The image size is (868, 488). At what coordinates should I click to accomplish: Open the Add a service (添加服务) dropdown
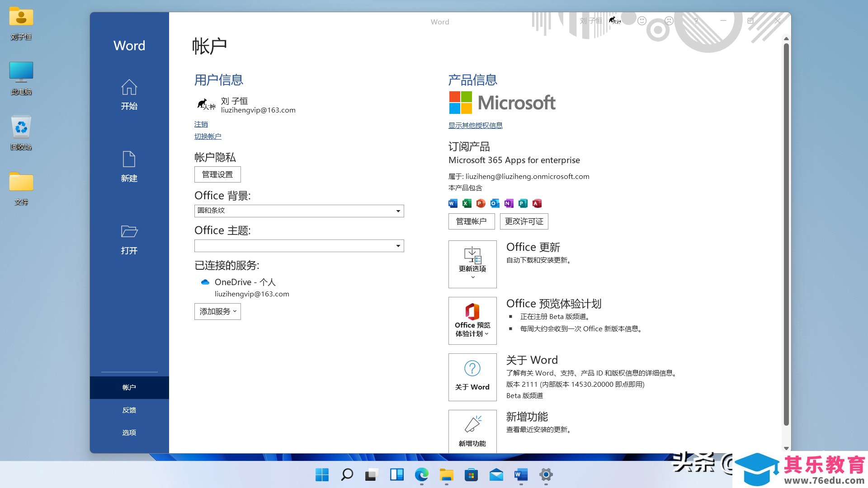[x=217, y=311]
